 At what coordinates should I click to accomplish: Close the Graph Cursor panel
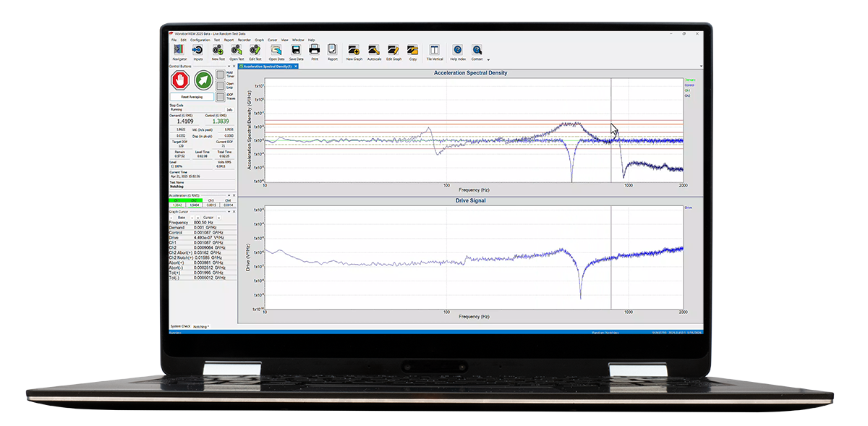click(235, 211)
